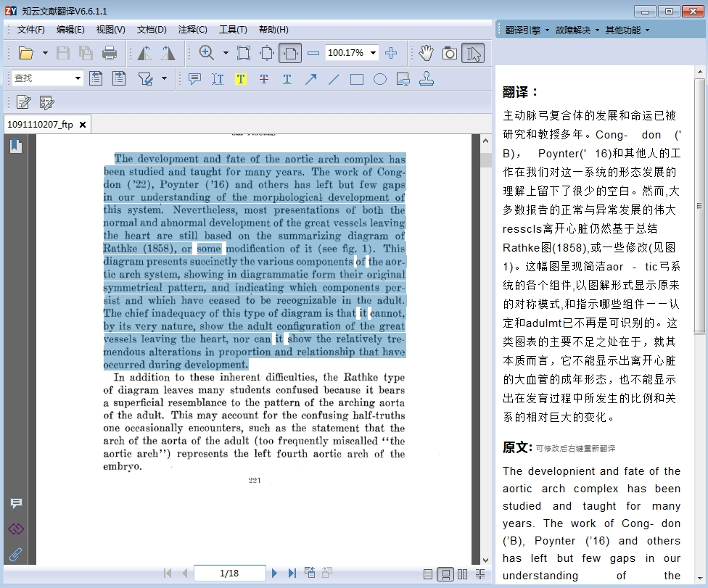Click the find previous icon
Viewport: 708px width, 588px height.
(x=96, y=78)
